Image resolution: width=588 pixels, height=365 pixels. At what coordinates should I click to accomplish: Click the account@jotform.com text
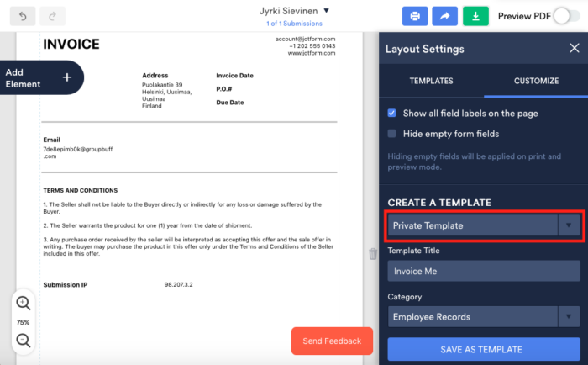[305, 39]
